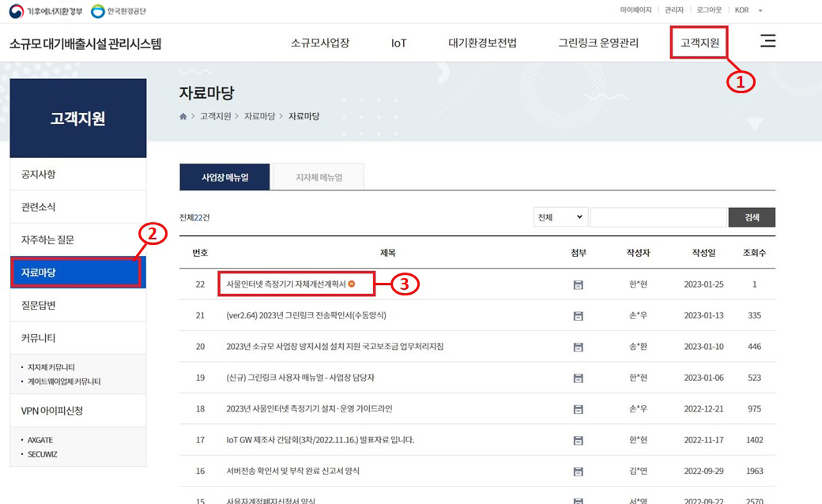Click the home icon in breadcrumb

point(183,116)
